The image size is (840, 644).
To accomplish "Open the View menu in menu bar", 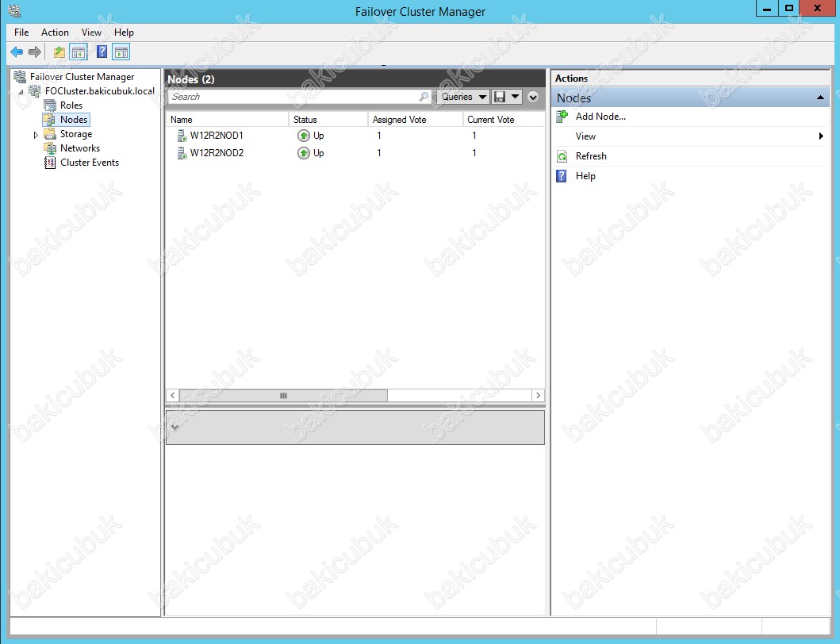I will coord(91,33).
